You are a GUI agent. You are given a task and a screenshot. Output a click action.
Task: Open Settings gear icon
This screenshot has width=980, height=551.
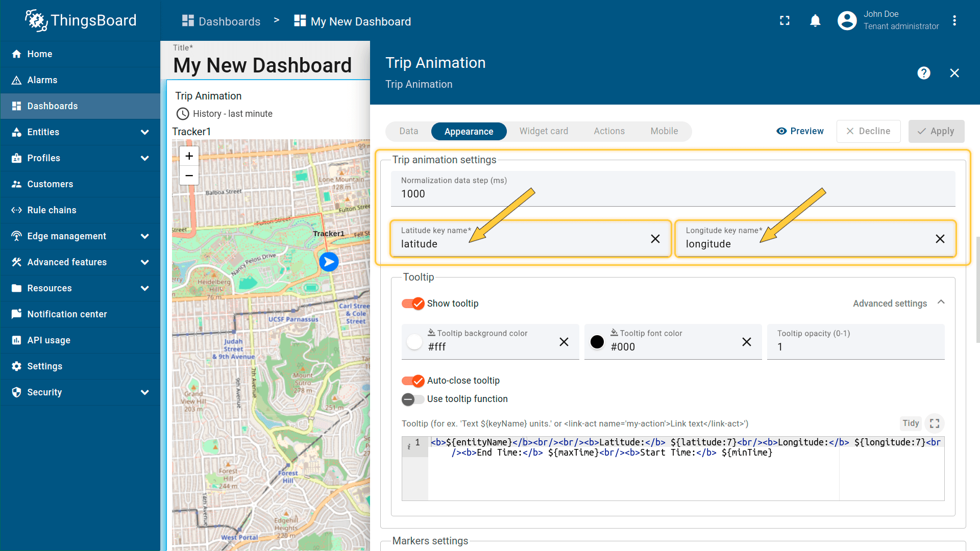16,366
